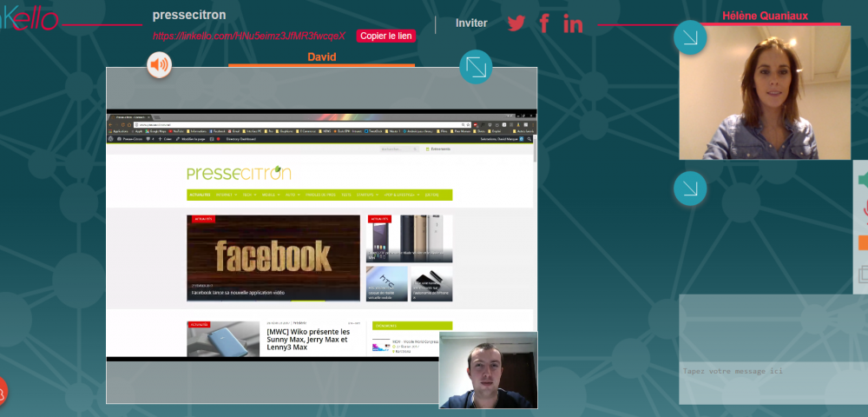
Task: Select the David stream tab
Action: (322, 57)
